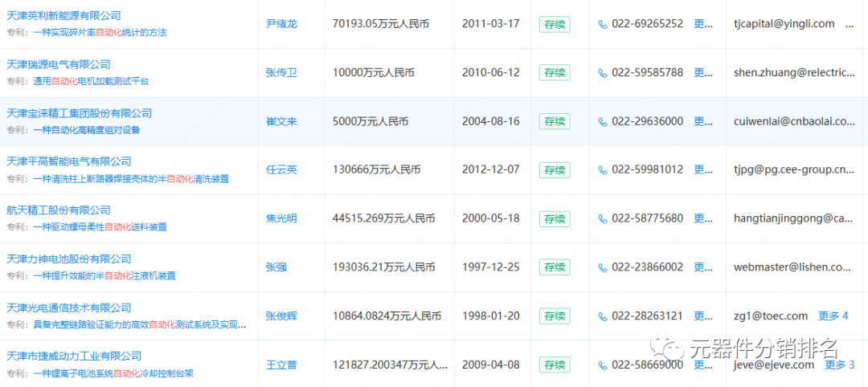The image size is (868, 387).
Task: Click phone icon beside 022-29636000
Action: [x=603, y=121]
